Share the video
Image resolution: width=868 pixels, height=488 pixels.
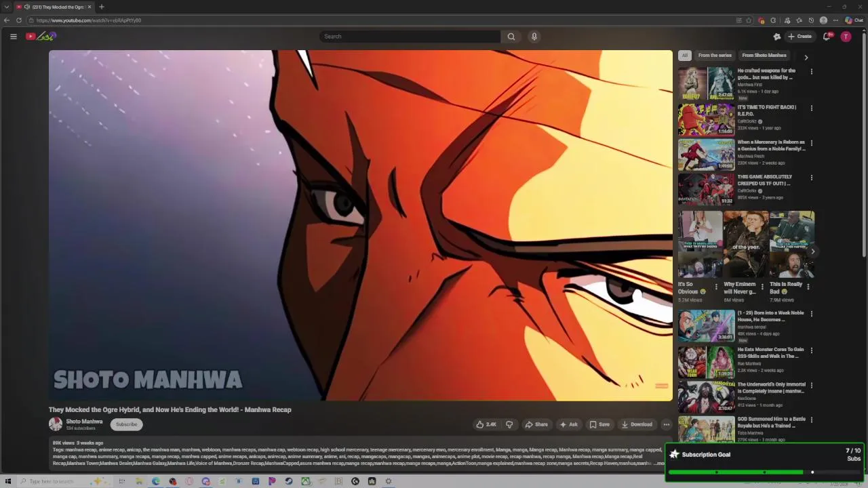[x=536, y=424]
